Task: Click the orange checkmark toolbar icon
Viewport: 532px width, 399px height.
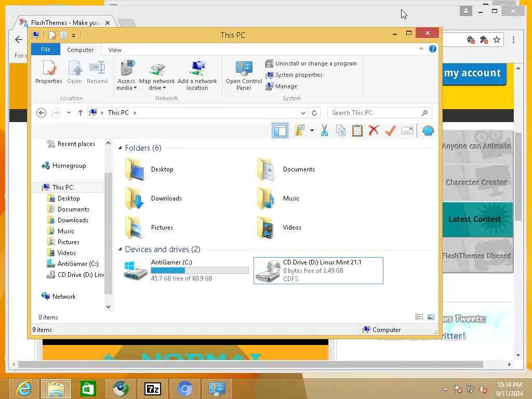Action: (391, 130)
